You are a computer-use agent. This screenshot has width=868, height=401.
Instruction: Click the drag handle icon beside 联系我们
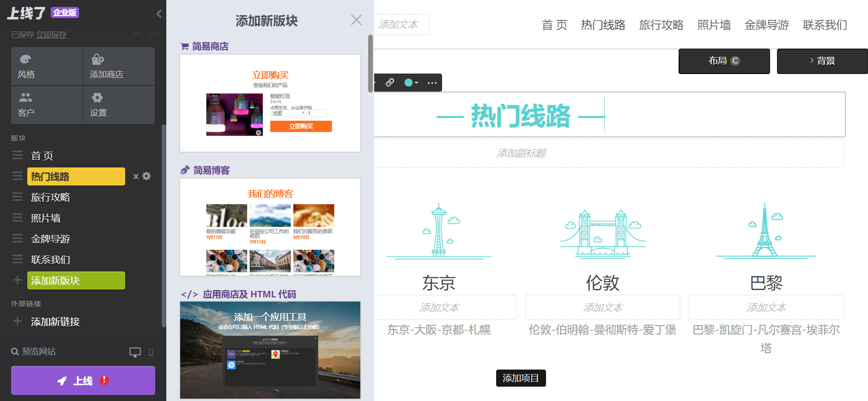(x=18, y=259)
